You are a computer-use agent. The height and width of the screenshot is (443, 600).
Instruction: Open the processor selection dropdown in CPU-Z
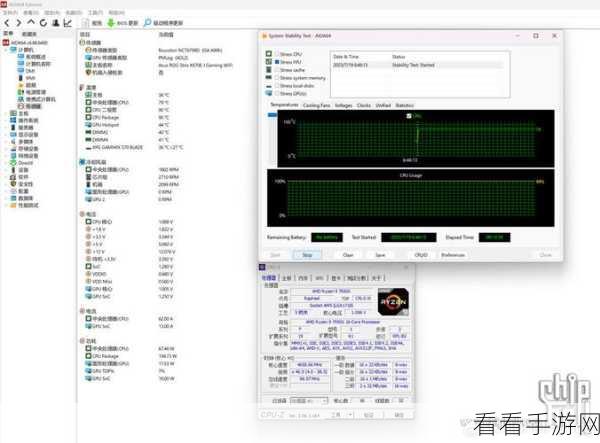309,401
